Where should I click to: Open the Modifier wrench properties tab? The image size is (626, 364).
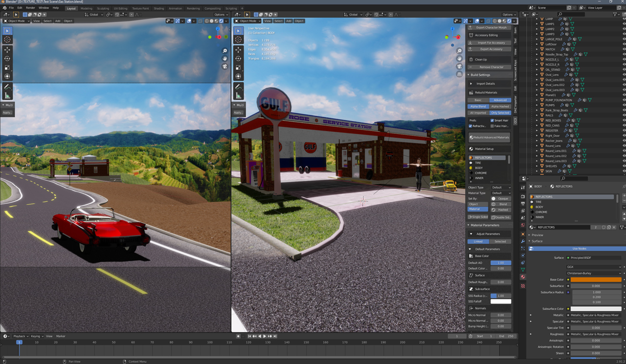coord(523,241)
